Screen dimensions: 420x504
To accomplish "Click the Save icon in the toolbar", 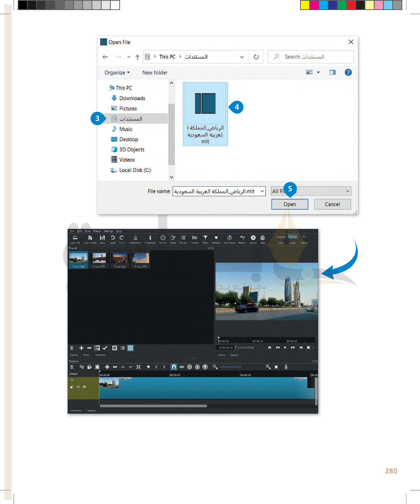I will pyautogui.click(x=102, y=238).
